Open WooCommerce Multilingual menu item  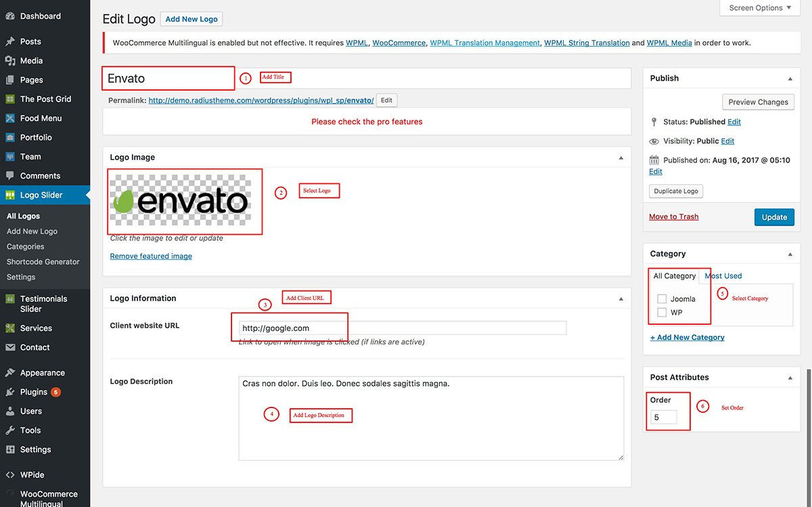pyautogui.click(x=49, y=499)
